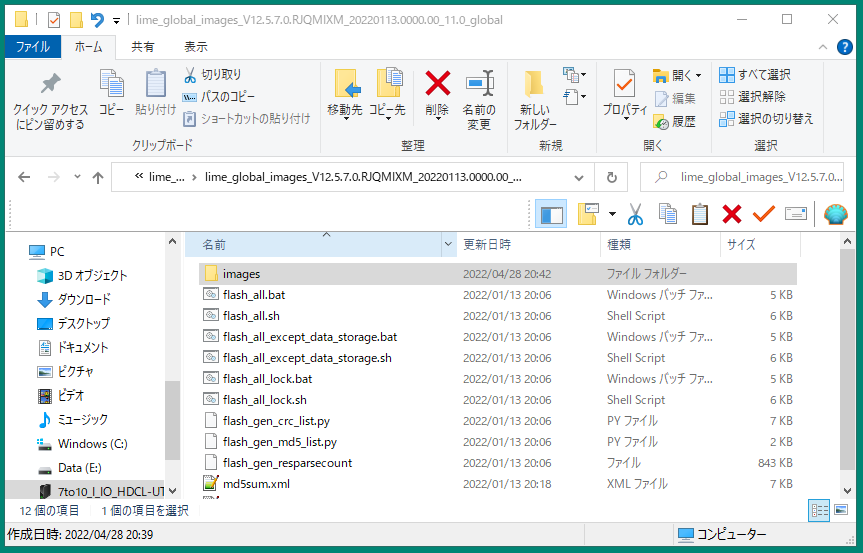Open Windows (C:) drive in navigation pane
The width and height of the screenshot is (863, 553).
(81, 444)
